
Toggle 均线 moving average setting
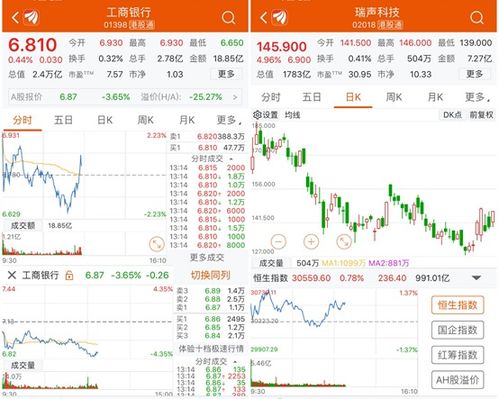point(292,115)
